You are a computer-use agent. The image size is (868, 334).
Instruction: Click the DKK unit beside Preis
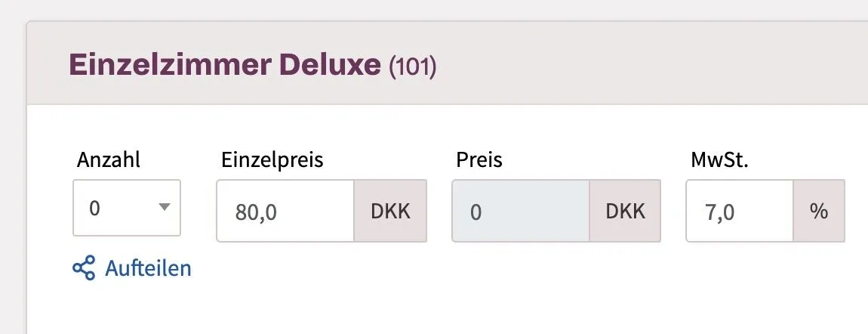pyautogui.click(x=625, y=211)
